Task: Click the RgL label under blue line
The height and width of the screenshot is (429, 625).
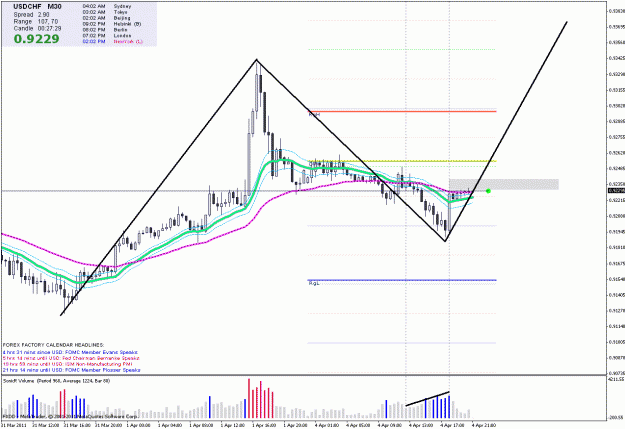Action: tap(314, 283)
